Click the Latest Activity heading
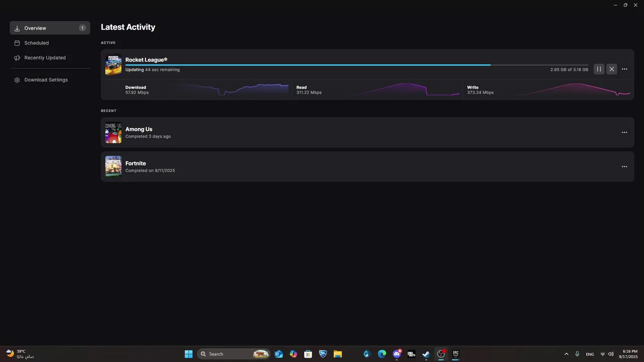Viewport: 644px width, 362px height. (x=128, y=27)
